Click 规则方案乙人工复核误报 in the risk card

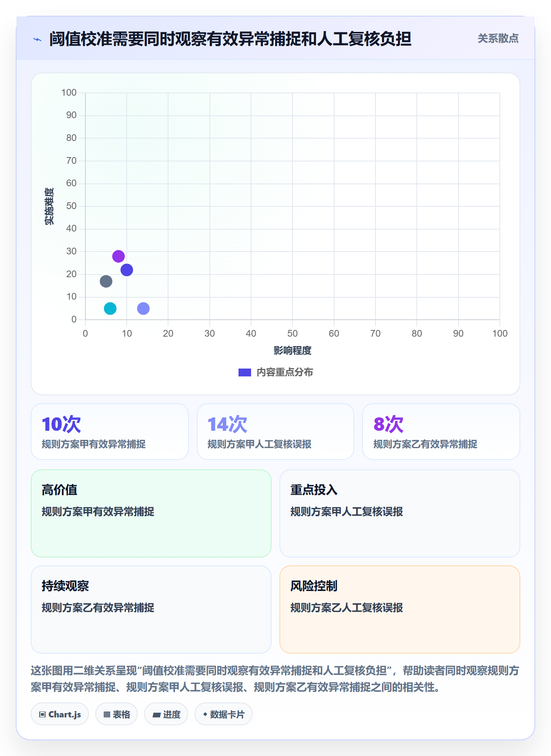coord(347,608)
